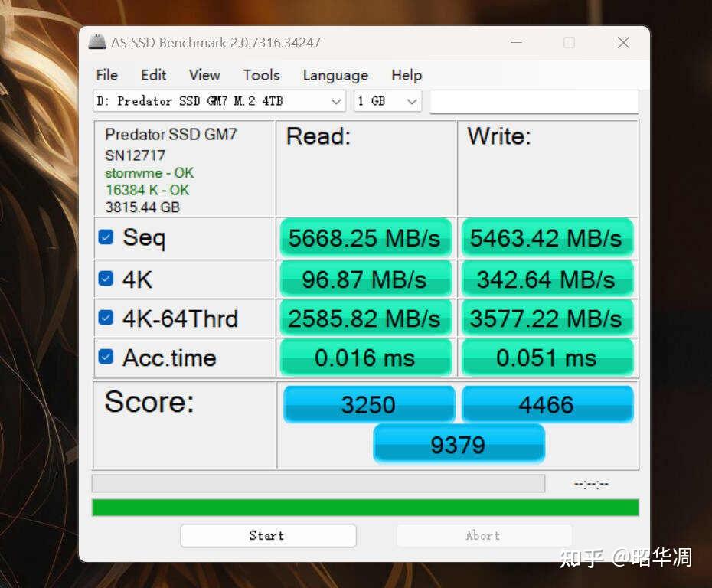
Task: Open the File menu
Action: coord(106,75)
